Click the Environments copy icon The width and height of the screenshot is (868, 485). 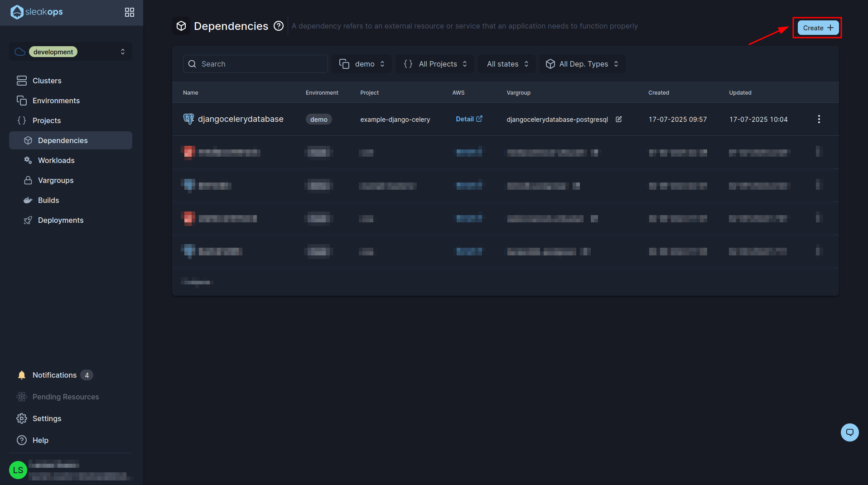pyautogui.click(x=22, y=101)
